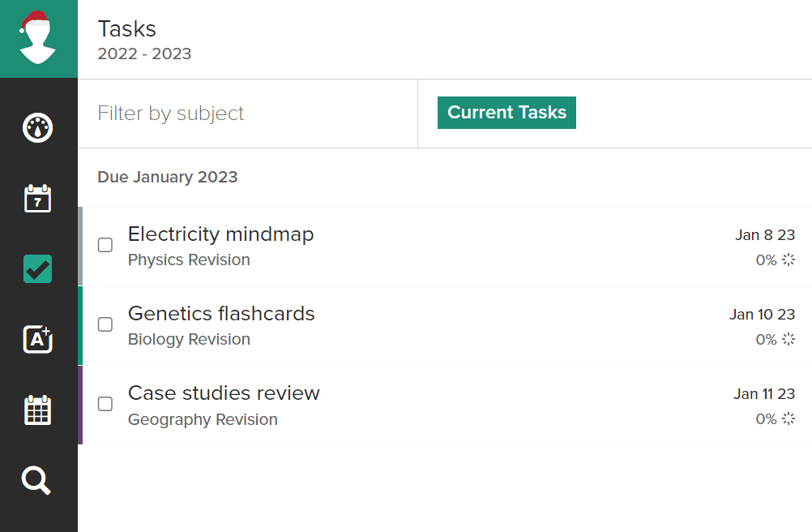The height and width of the screenshot is (532, 812).
Task: Open the Dashboard speedometer icon
Action: click(37, 127)
